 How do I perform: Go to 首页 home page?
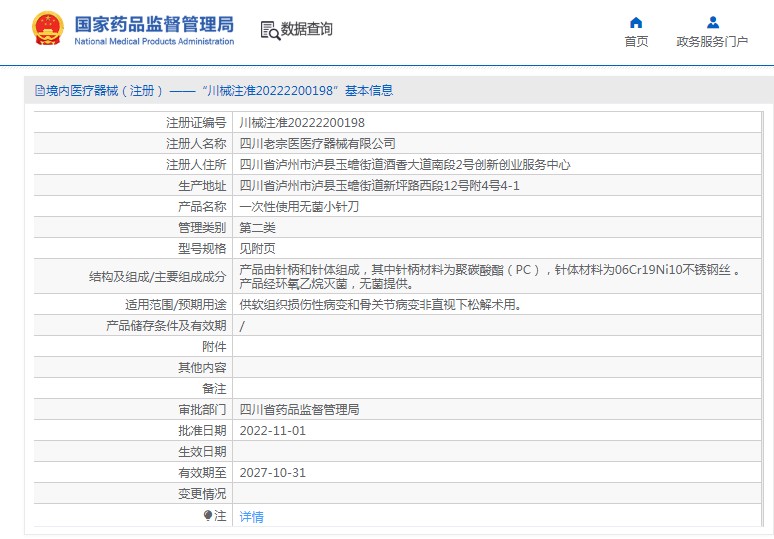point(636,41)
